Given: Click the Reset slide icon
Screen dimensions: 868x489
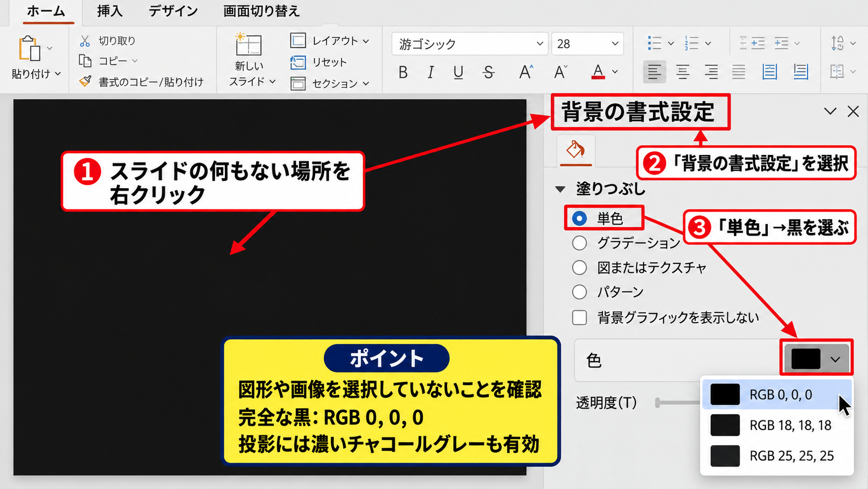Looking at the screenshot, I should click(x=298, y=62).
